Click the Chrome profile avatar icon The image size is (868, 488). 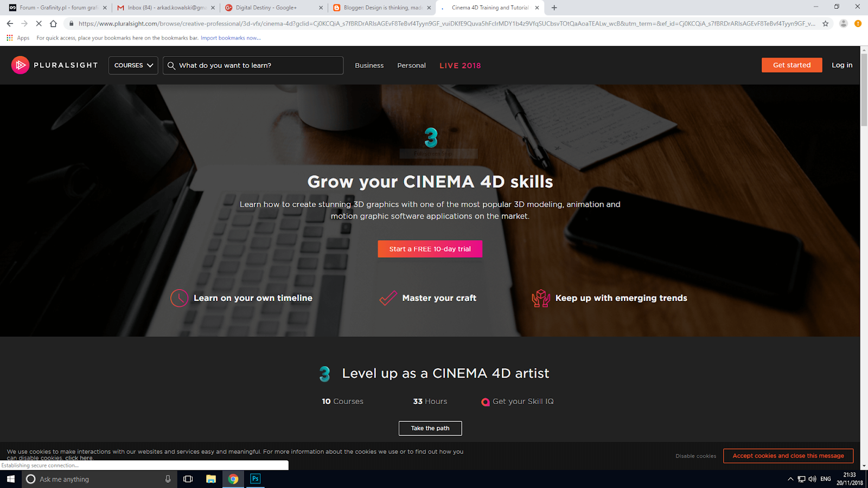(843, 23)
